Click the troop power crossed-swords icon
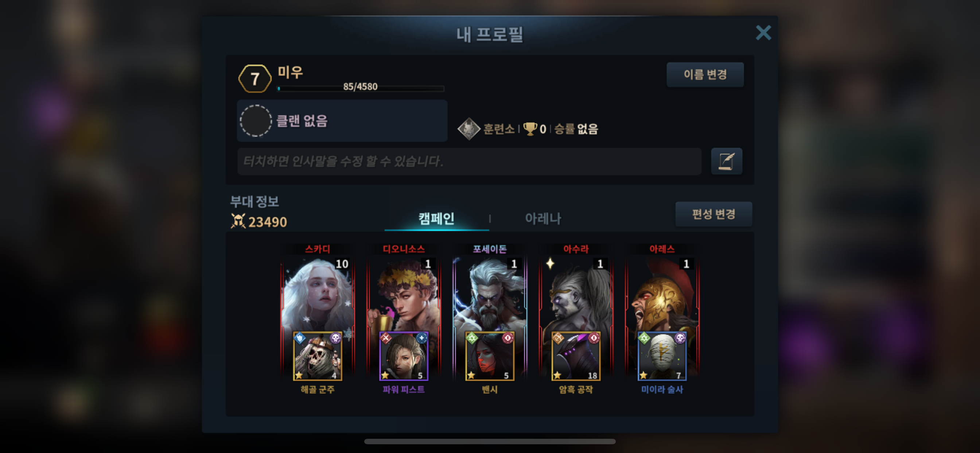The height and width of the screenshot is (453, 980). pyautogui.click(x=238, y=221)
